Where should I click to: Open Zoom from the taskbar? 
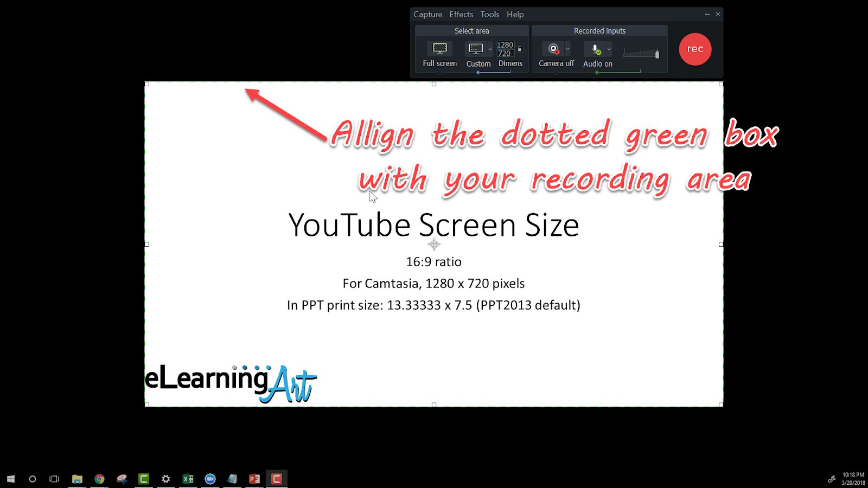click(210, 479)
